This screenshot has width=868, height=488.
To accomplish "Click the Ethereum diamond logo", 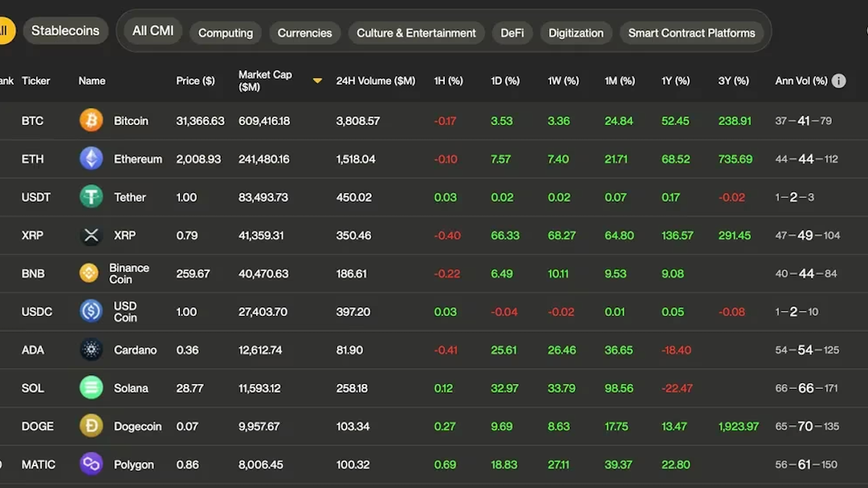I will click(x=91, y=158).
